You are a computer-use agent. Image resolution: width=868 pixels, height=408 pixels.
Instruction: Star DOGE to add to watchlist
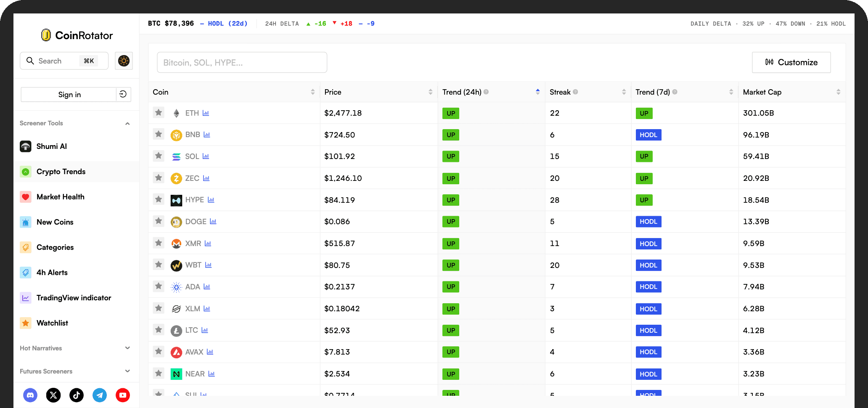(x=159, y=221)
